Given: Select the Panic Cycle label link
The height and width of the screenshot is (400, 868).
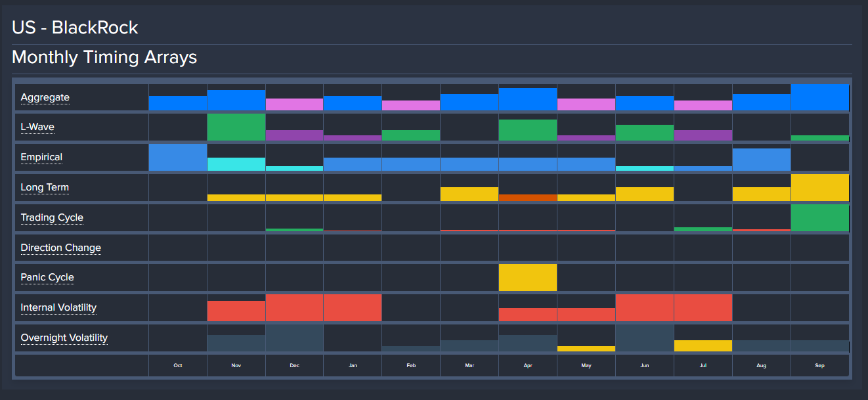Looking at the screenshot, I should pos(47,277).
